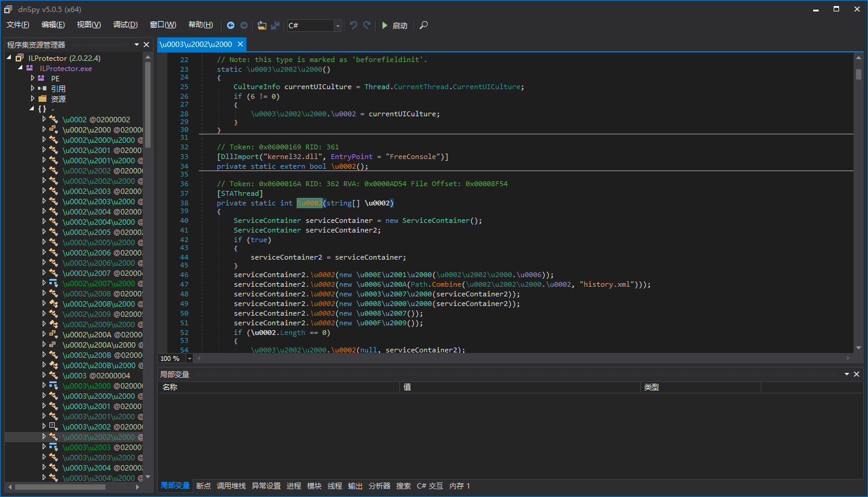Viewport: 868px width, 497px height.
Task: Expand the PE tree node
Action: [33, 78]
